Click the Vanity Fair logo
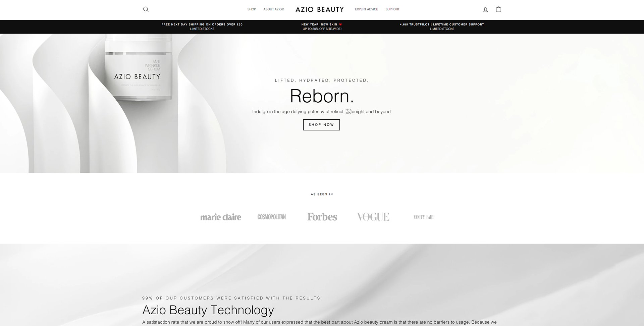644x326 pixels. point(424,217)
